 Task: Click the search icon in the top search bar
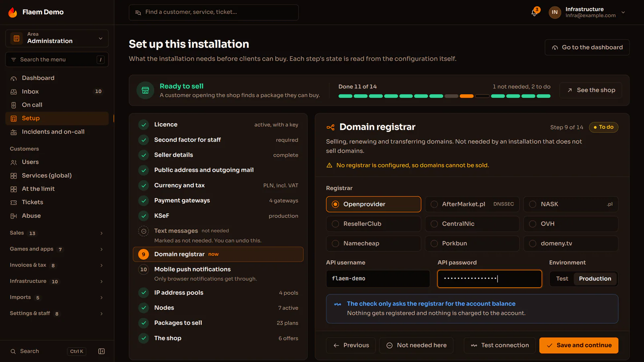(x=138, y=12)
